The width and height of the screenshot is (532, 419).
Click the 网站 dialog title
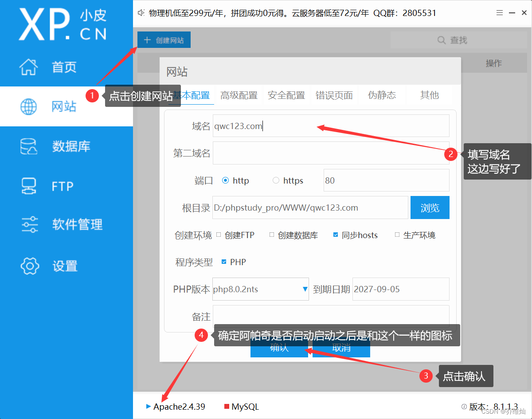pos(177,71)
